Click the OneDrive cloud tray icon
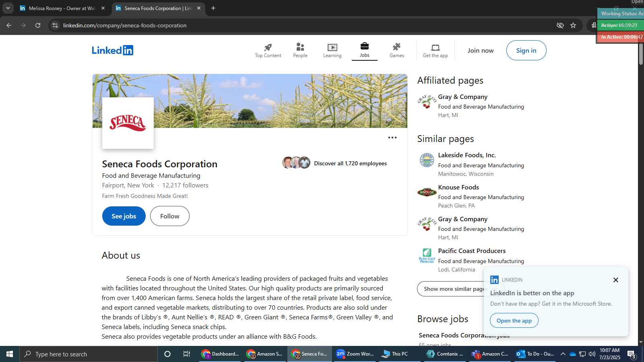This screenshot has height=362, width=644. [x=573, y=354]
